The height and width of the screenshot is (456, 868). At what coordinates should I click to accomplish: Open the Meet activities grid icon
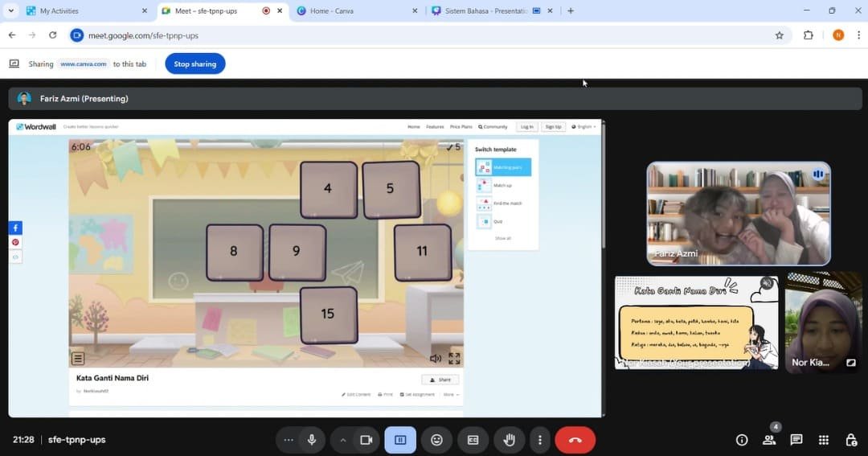point(824,440)
